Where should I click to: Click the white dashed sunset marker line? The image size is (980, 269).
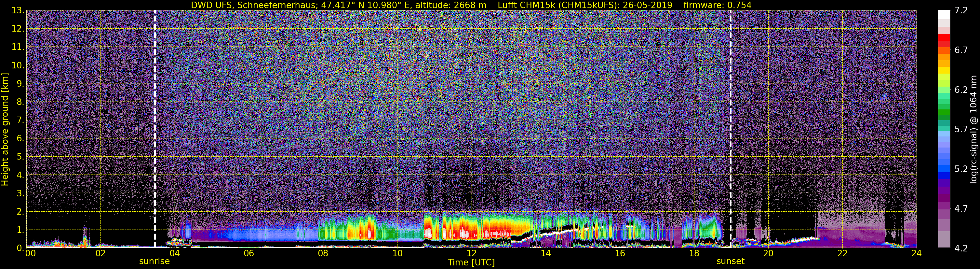click(x=731, y=129)
